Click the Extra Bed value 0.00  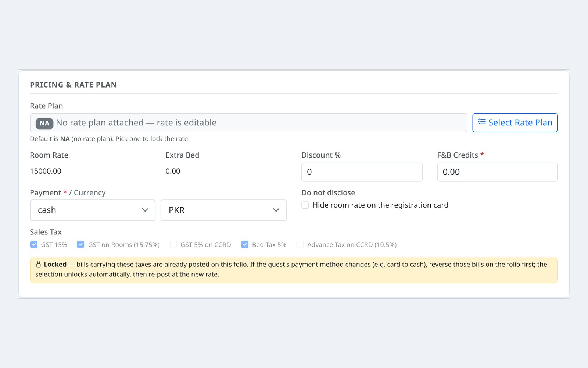pos(173,171)
